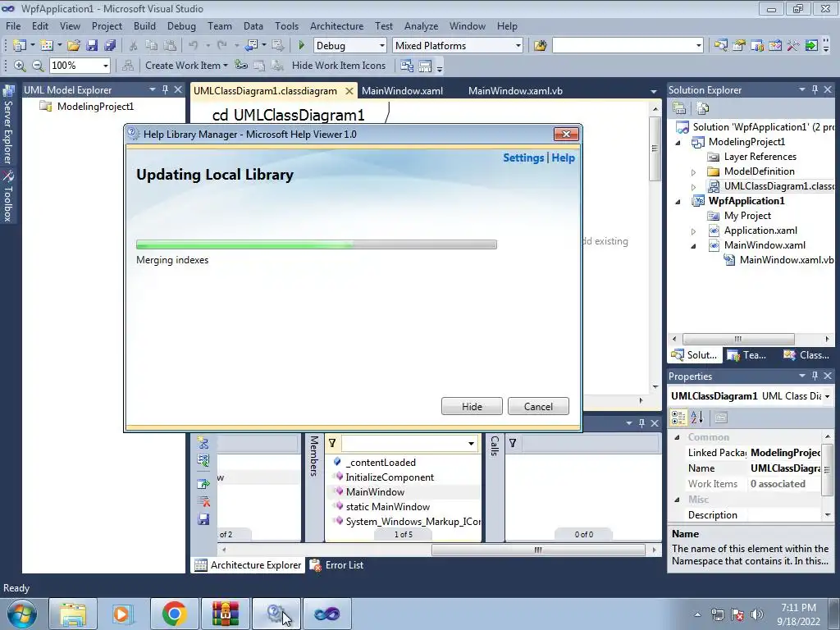The image size is (840, 630).
Task: Click the Link to Work Item icon
Action: (241, 66)
